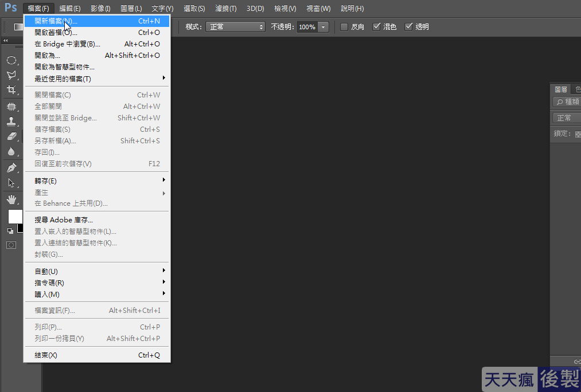Select the Eraser tool
The width and height of the screenshot is (581, 392).
pos(11,136)
